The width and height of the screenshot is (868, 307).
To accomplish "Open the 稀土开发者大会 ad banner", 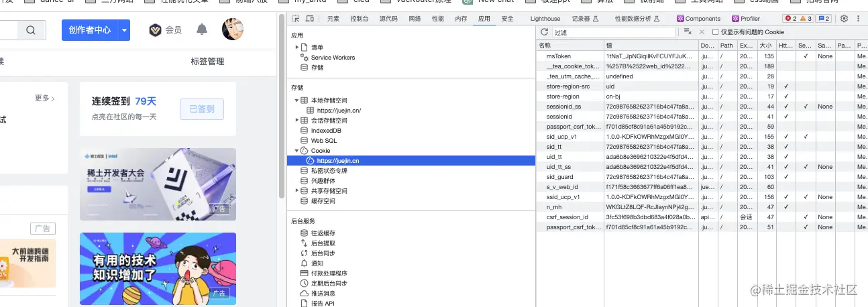I will pyautogui.click(x=158, y=184).
